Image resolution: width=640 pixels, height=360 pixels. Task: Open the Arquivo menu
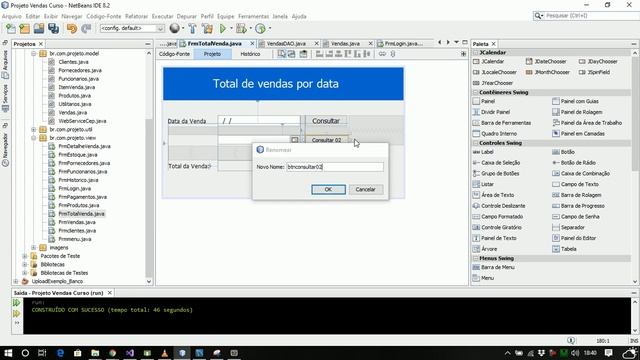click(x=12, y=16)
